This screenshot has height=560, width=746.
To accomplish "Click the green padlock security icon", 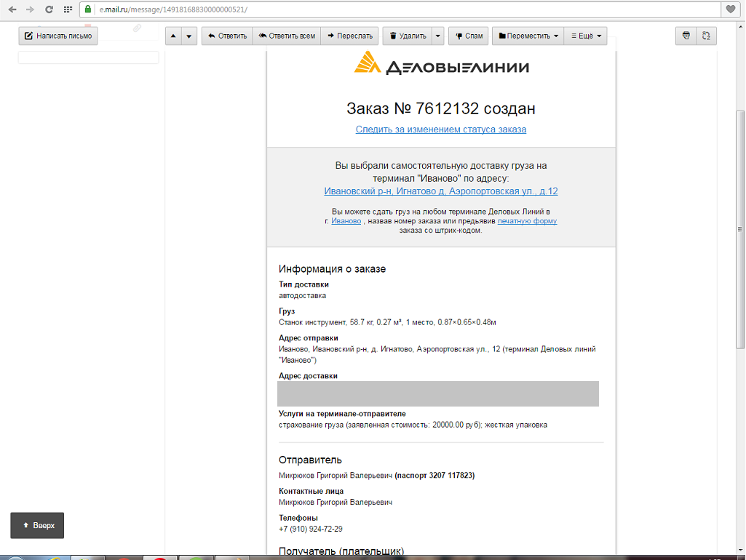I will pos(88,9).
